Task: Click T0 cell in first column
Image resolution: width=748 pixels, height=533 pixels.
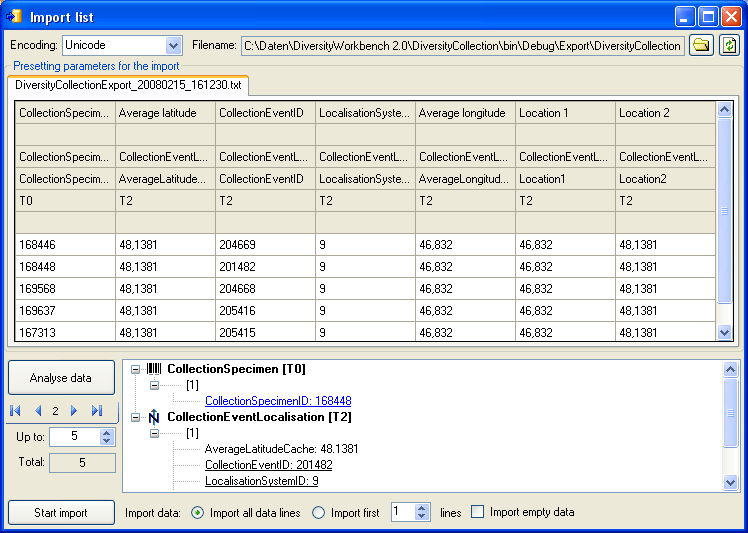Action: 65,201
